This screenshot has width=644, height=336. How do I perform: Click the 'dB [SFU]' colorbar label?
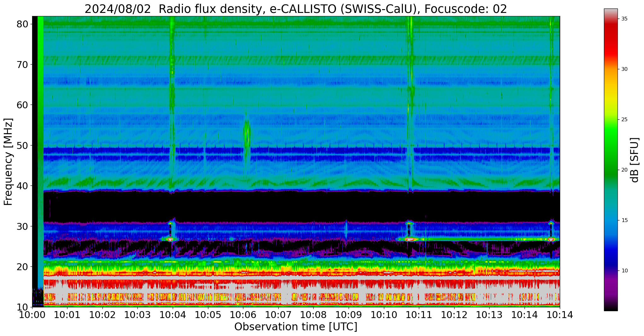coord(635,160)
